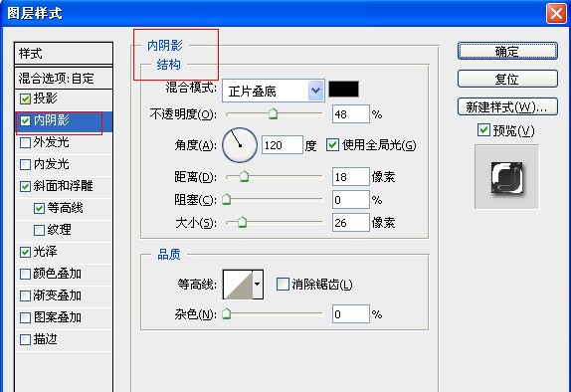Screen dimensions: 571x392
Task: Click the angle dial control
Action: (240, 145)
